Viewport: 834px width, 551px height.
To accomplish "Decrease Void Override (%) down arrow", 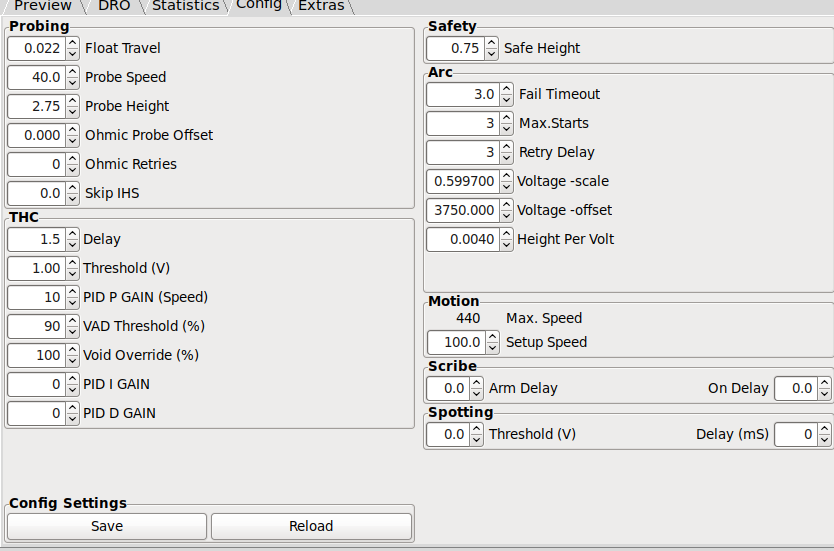I will pyautogui.click(x=73, y=361).
